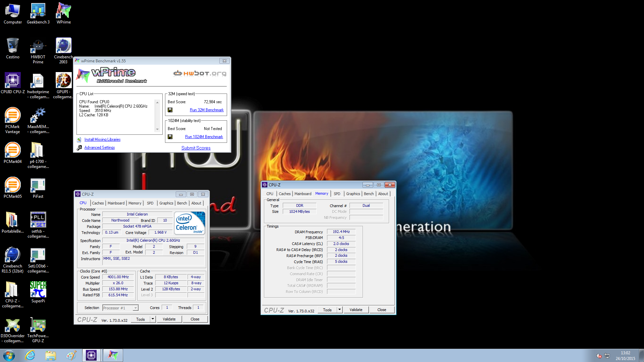Expand Tools arrow in left CPU-Z window
Screen dimensions: 644x362
click(153, 319)
